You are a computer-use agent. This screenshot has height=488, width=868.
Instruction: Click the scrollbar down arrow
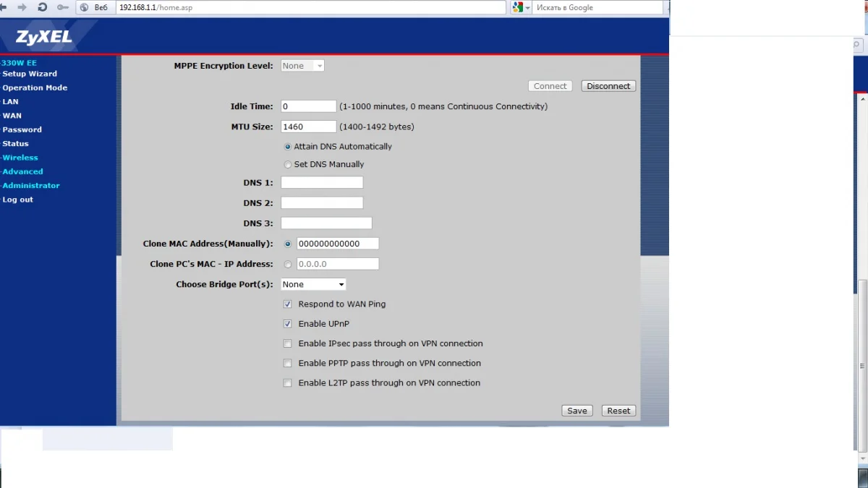[x=861, y=460]
